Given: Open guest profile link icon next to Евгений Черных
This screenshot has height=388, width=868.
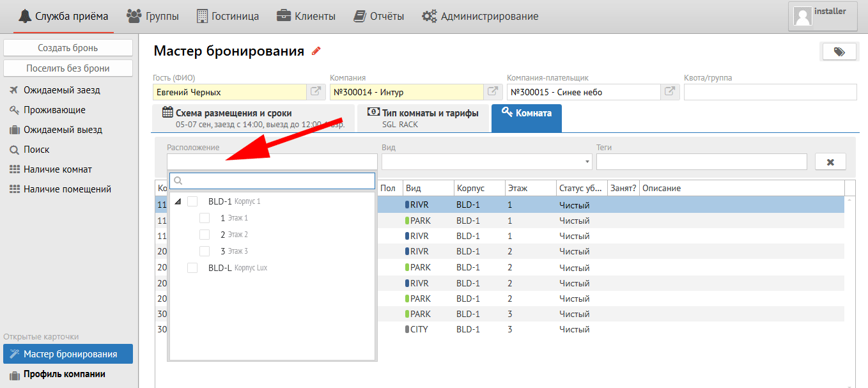Looking at the screenshot, I should (x=316, y=91).
